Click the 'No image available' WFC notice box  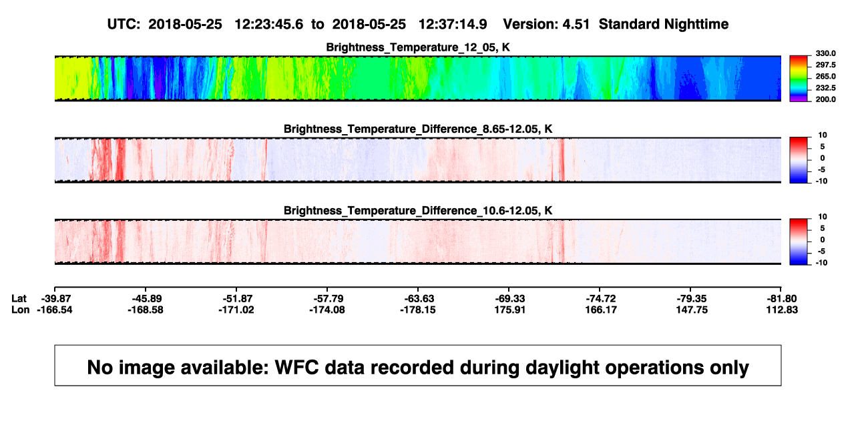point(418,365)
